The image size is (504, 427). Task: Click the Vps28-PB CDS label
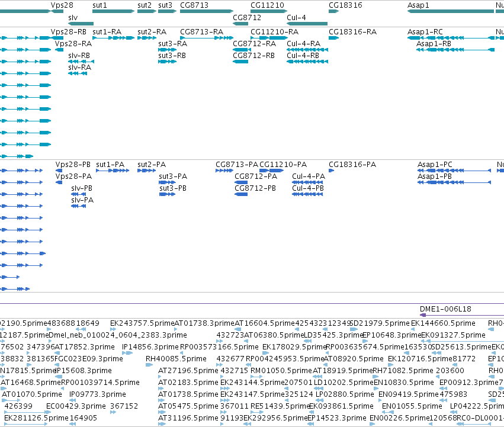(x=73, y=165)
